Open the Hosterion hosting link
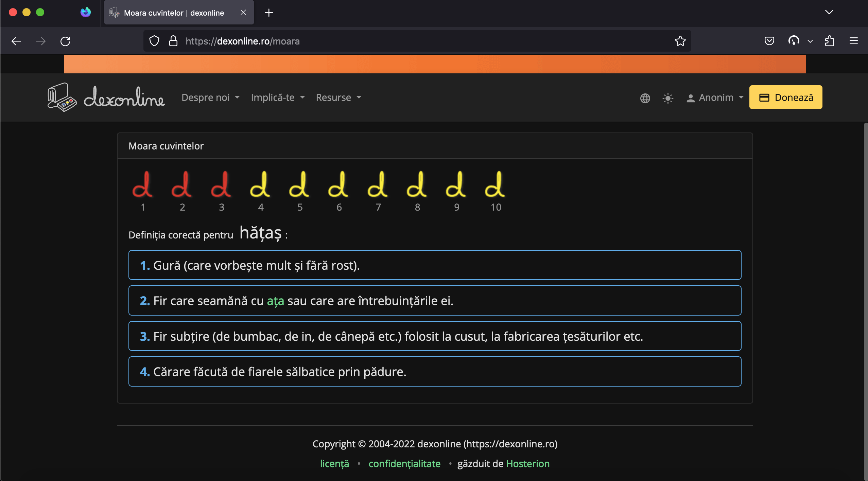Image resolution: width=868 pixels, height=481 pixels. (527, 463)
